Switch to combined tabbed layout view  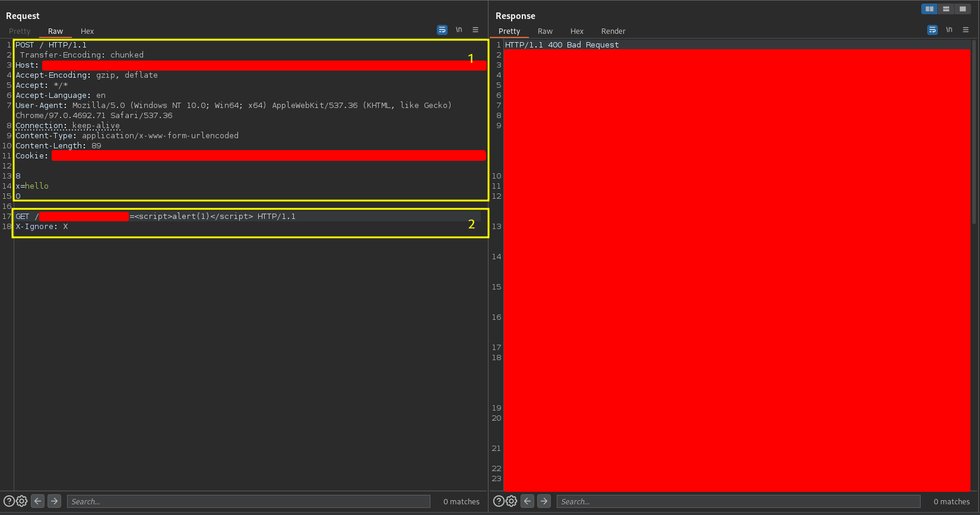[x=963, y=9]
